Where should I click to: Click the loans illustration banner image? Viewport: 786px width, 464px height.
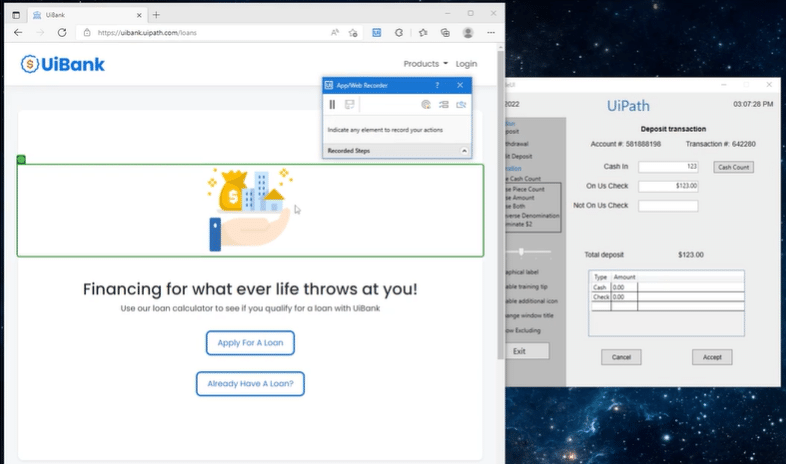coord(250,210)
